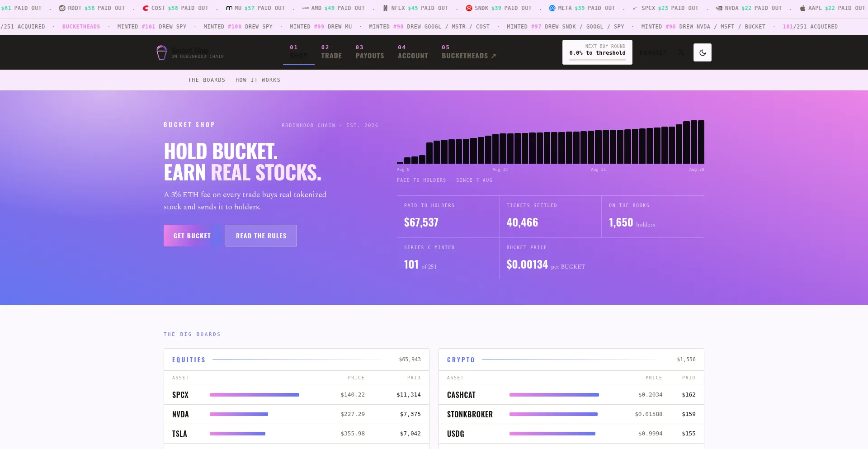
Task: Open the X (Twitter) icon in header
Action: [681, 52]
